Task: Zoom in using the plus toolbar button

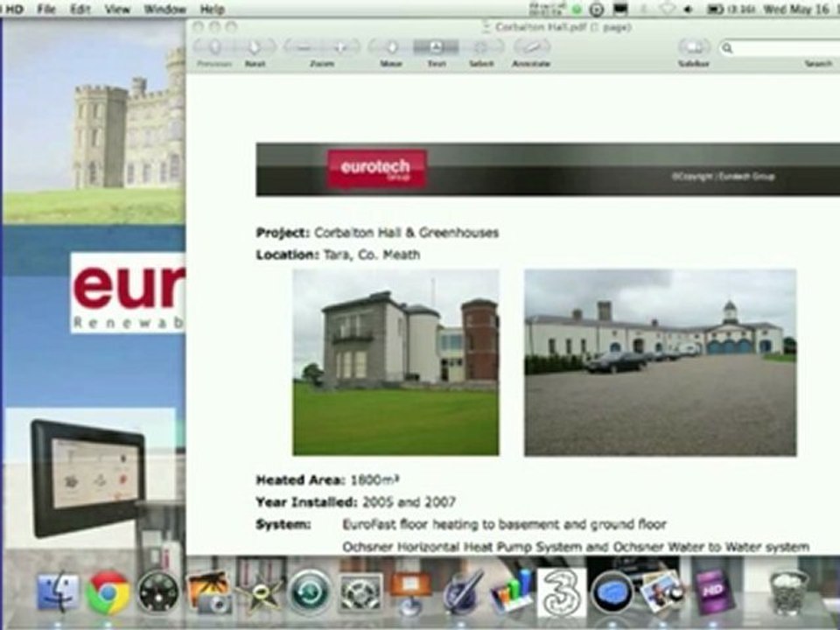Action: tap(341, 48)
